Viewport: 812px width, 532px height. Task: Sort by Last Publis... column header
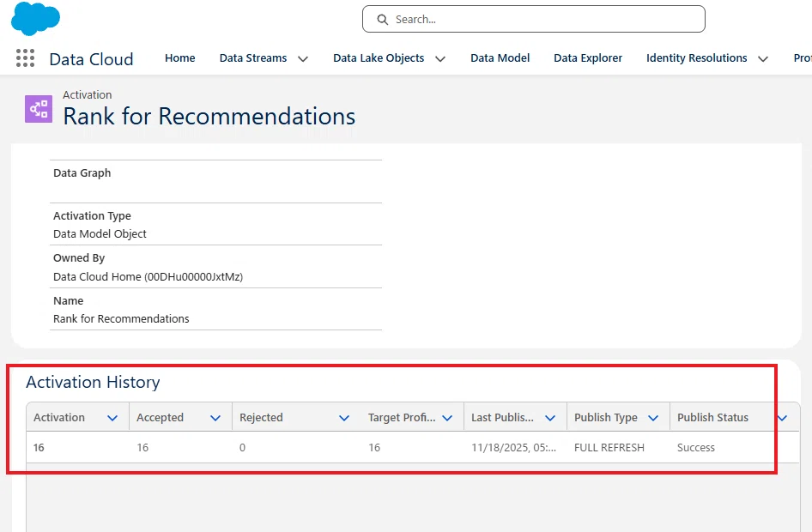pos(502,417)
